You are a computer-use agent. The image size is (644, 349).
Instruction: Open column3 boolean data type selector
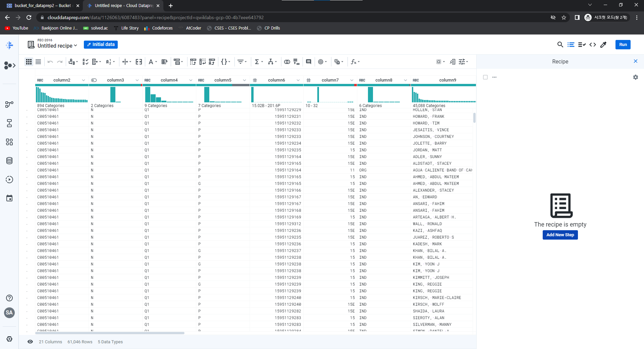click(x=94, y=80)
